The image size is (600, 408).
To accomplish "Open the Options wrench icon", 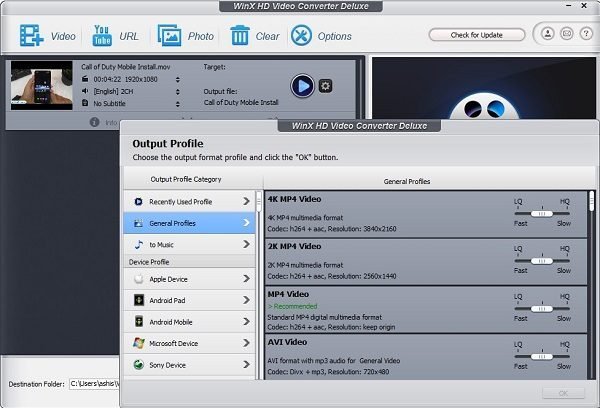I will point(302,36).
